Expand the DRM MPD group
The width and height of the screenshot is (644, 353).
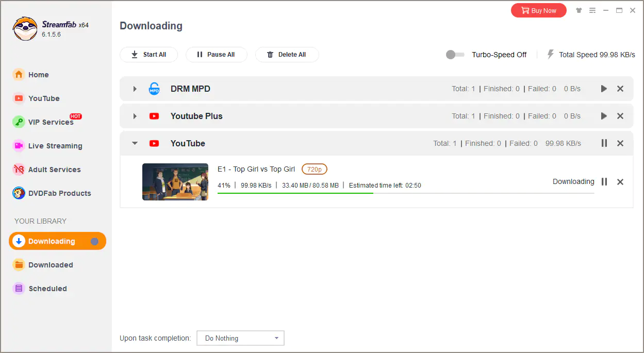[x=135, y=89]
